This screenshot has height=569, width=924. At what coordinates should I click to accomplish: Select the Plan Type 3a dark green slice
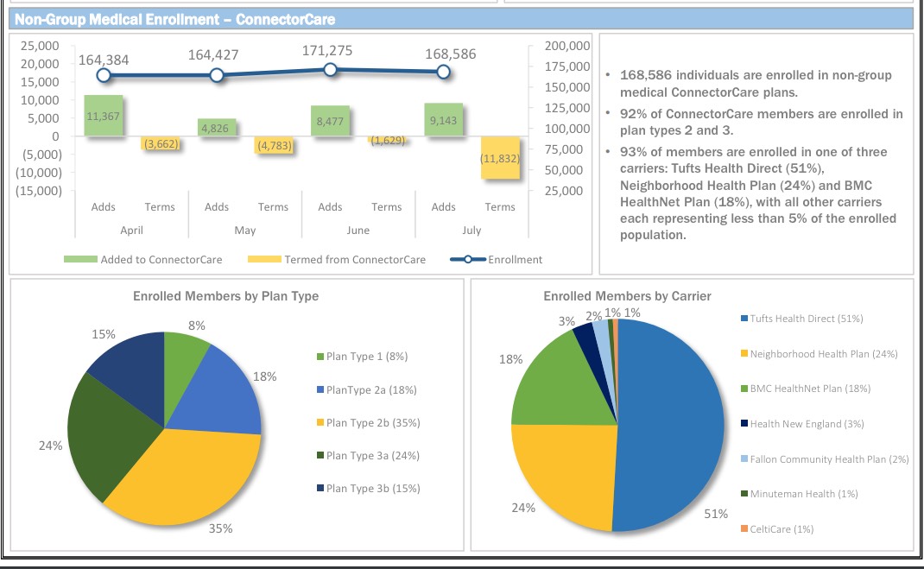[104, 432]
